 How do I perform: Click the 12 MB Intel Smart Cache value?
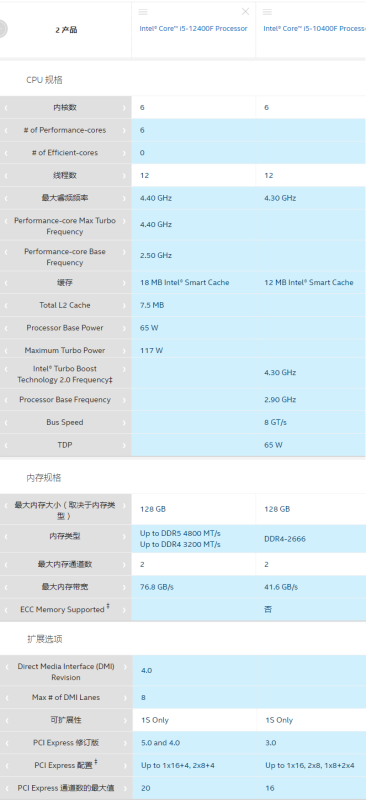pyautogui.click(x=308, y=282)
